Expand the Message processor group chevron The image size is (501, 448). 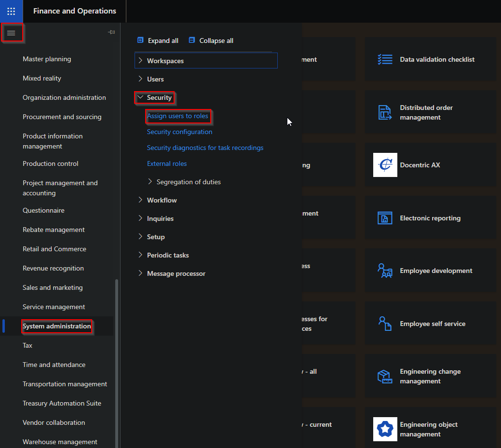click(140, 273)
